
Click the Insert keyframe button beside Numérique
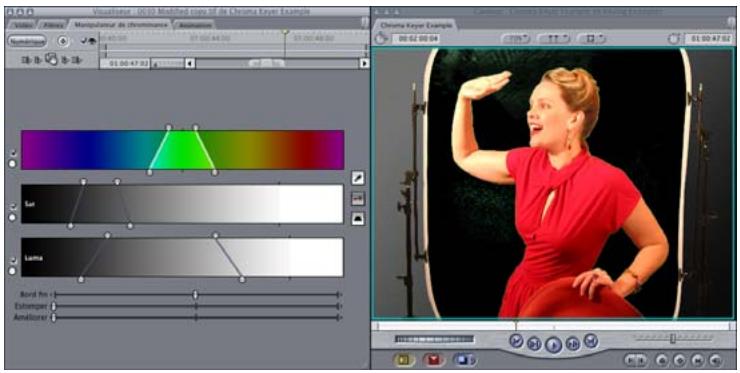[x=63, y=41]
